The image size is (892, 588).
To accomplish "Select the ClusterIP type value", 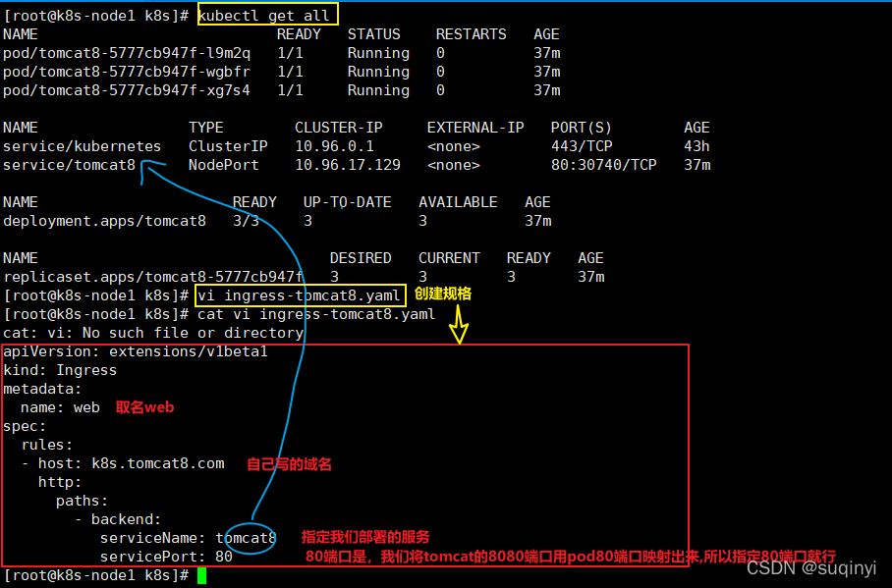I will click(228, 146).
